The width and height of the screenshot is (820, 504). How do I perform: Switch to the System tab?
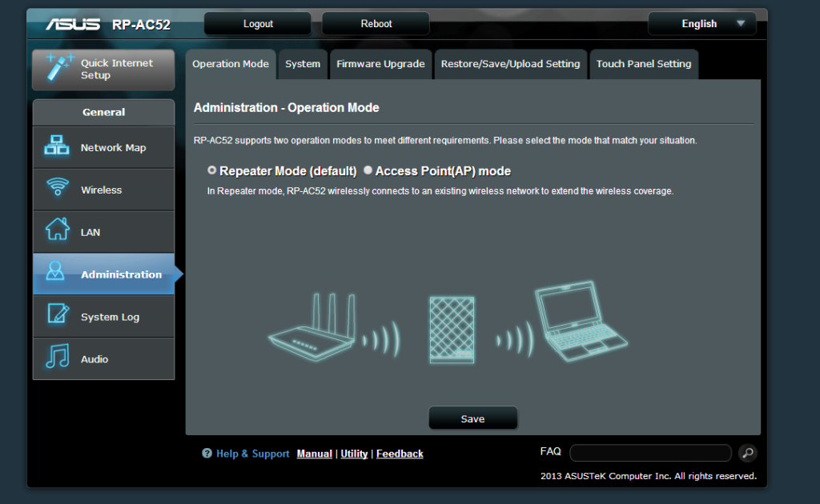(x=303, y=64)
